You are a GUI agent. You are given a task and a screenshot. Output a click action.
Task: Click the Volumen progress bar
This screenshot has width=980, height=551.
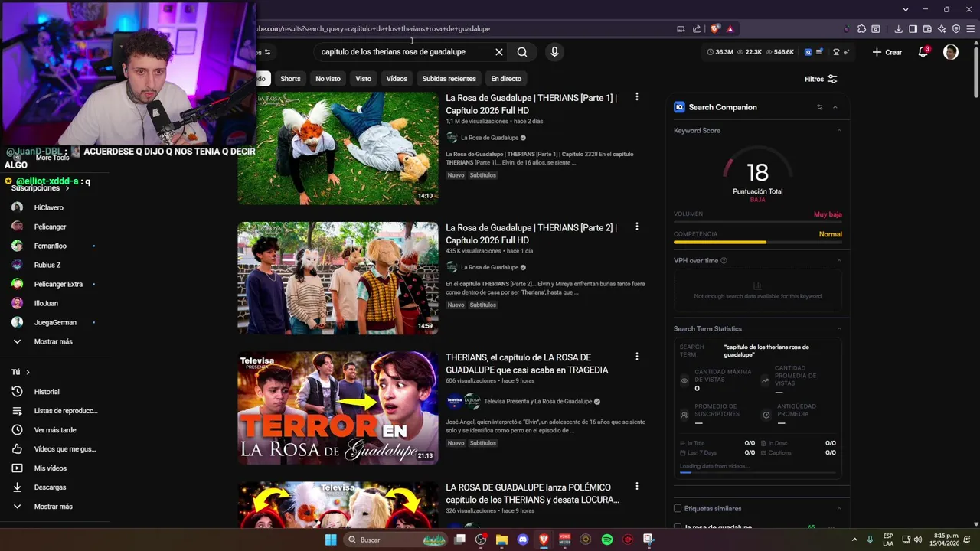(x=758, y=222)
